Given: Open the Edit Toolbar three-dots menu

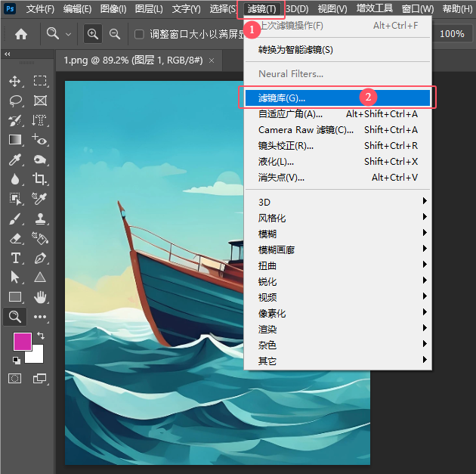Looking at the screenshot, I should [x=40, y=317].
